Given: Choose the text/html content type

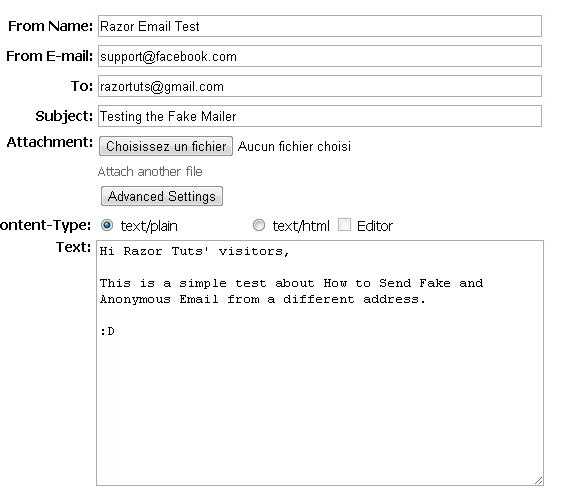Looking at the screenshot, I should 259,225.
